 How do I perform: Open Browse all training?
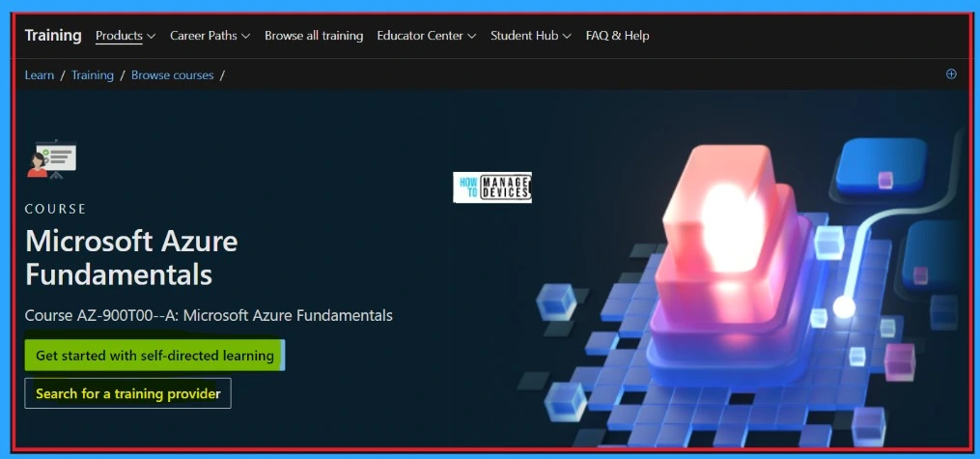[314, 36]
